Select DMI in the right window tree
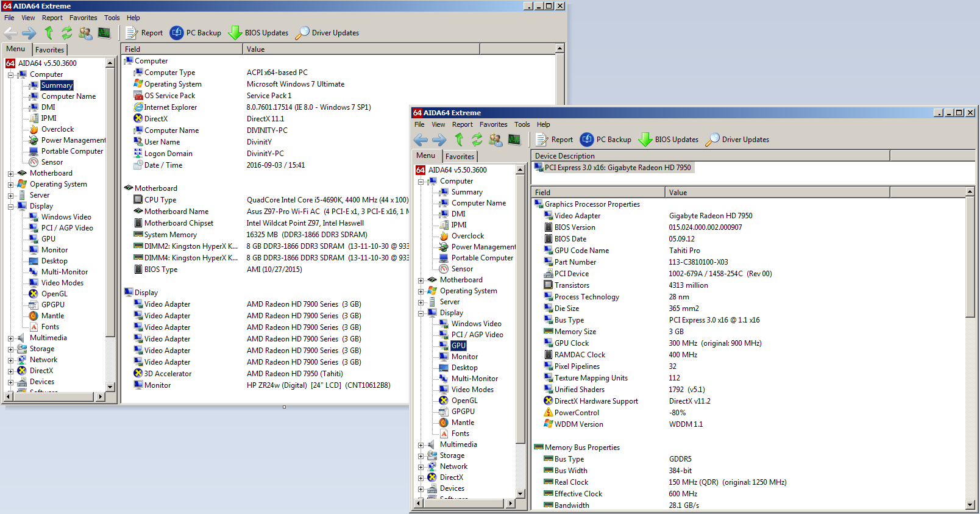This screenshot has width=980, height=514. (x=458, y=214)
